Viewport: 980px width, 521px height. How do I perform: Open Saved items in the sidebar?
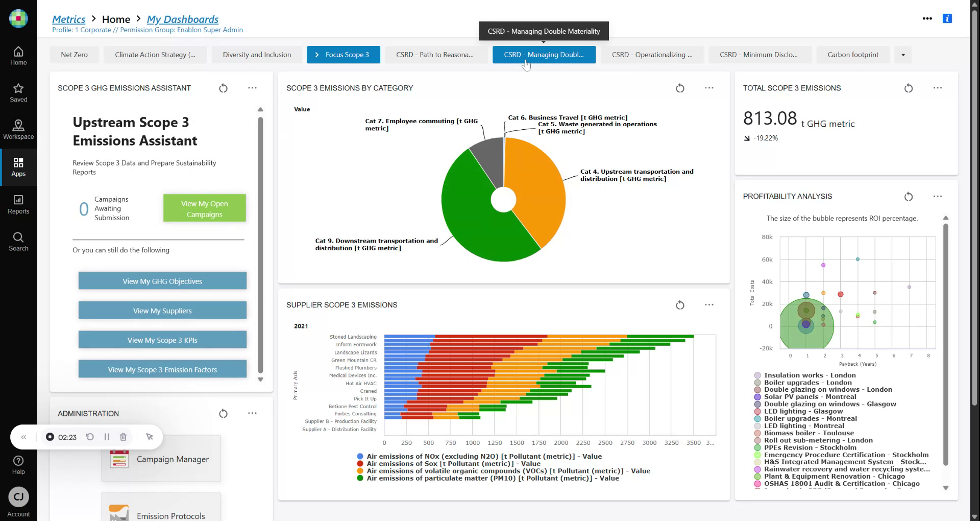click(x=18, y=92)
